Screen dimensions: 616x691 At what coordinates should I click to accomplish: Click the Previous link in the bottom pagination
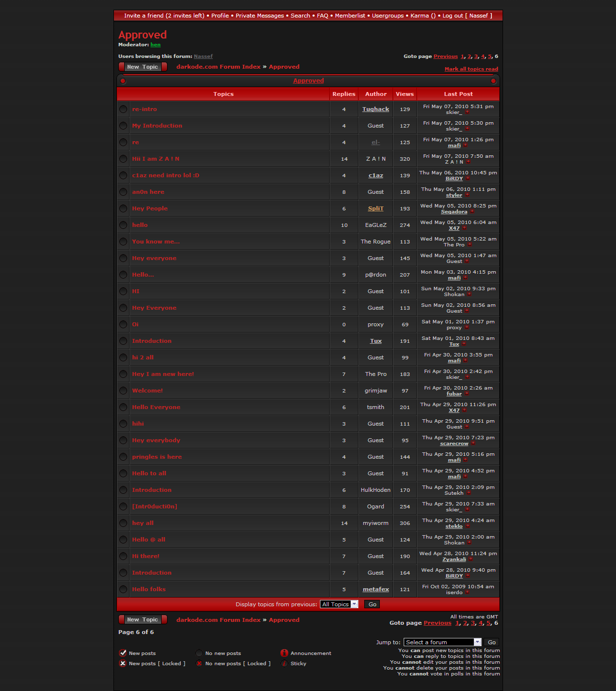[x=437, y=623]
